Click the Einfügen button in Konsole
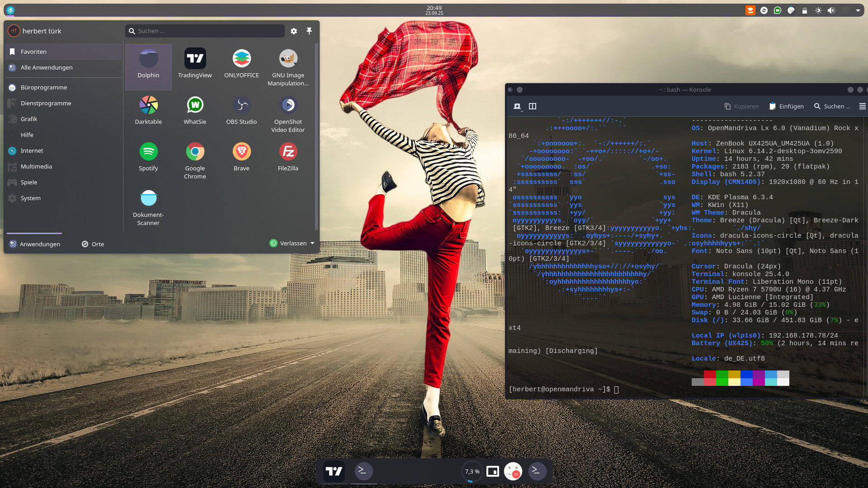This screenshot has height=488, width=868. point(786,107)
